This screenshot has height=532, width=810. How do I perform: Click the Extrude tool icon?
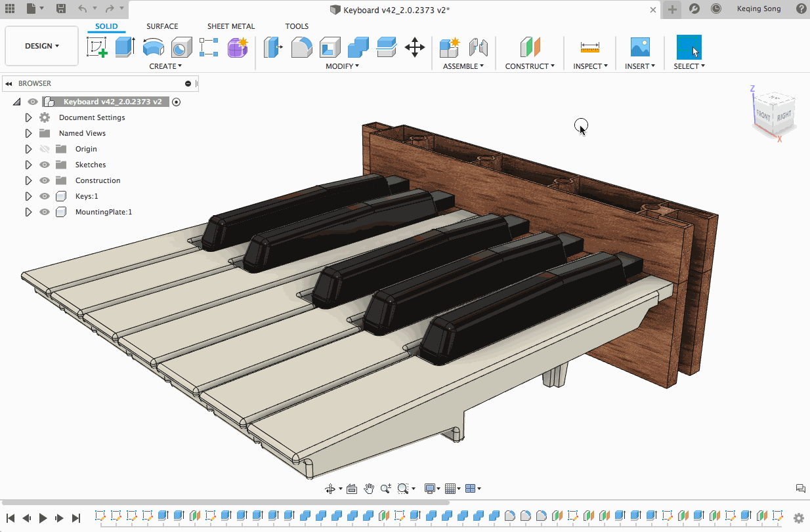tap(125, 47)
